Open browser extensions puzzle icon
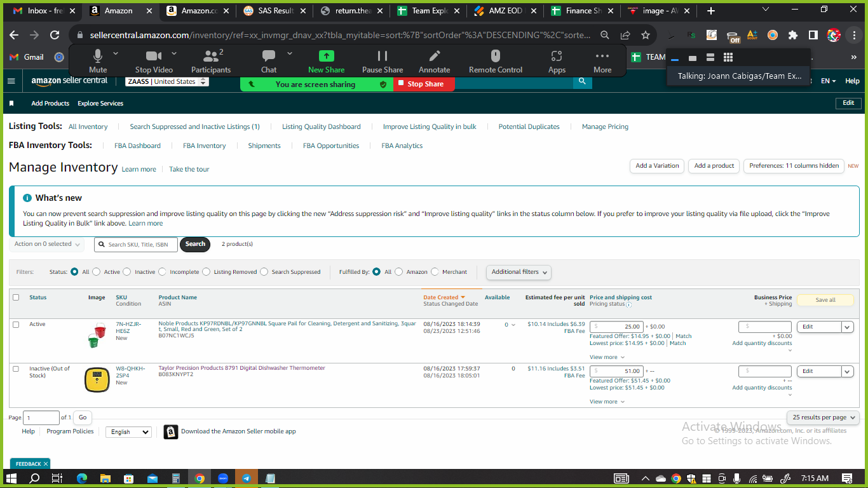868x488 pixels. [792, 35]
